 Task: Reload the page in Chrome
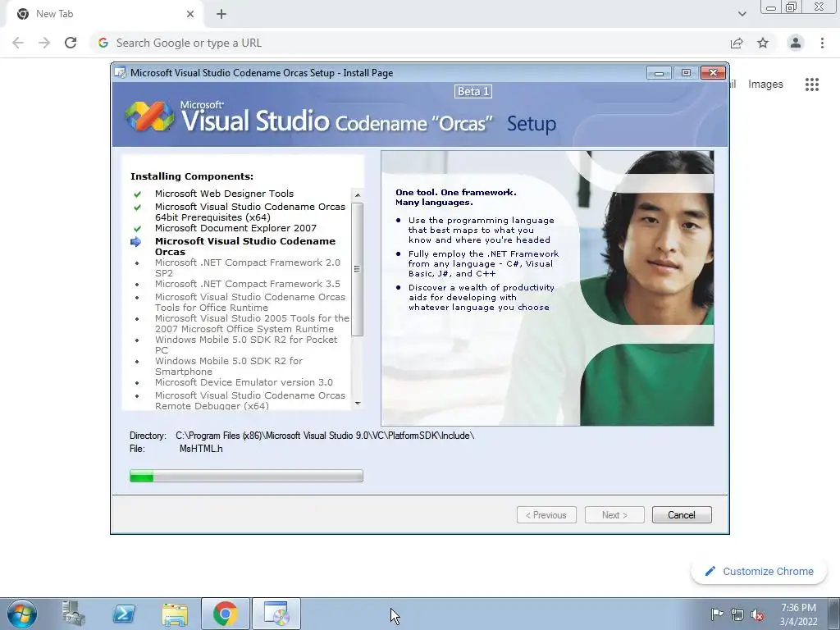tap(71, 43)
